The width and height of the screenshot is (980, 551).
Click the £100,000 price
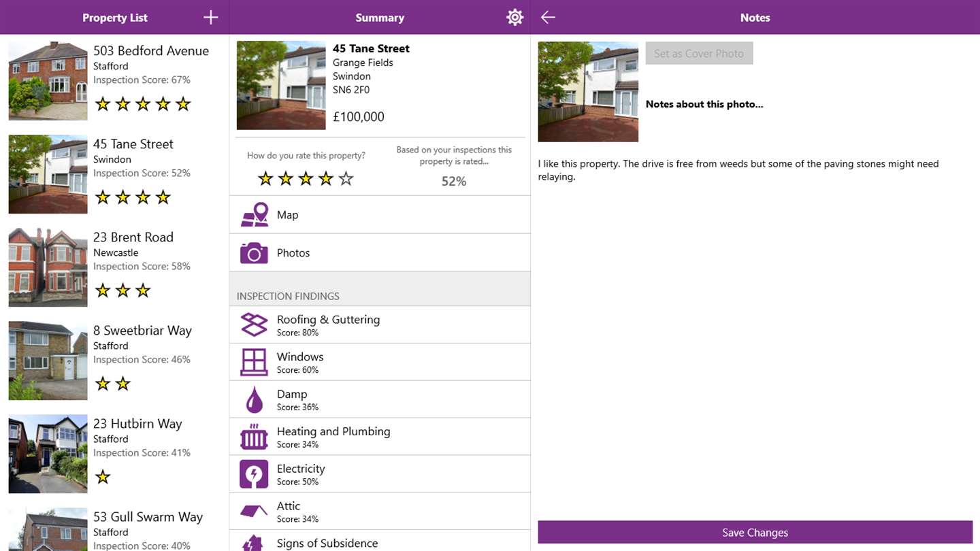coord(359,117)
